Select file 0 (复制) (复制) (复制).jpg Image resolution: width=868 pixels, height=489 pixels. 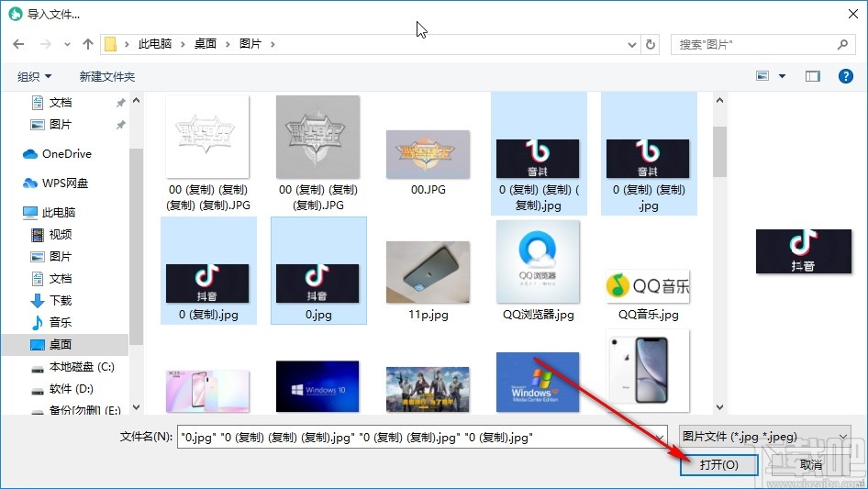[539, 153]
